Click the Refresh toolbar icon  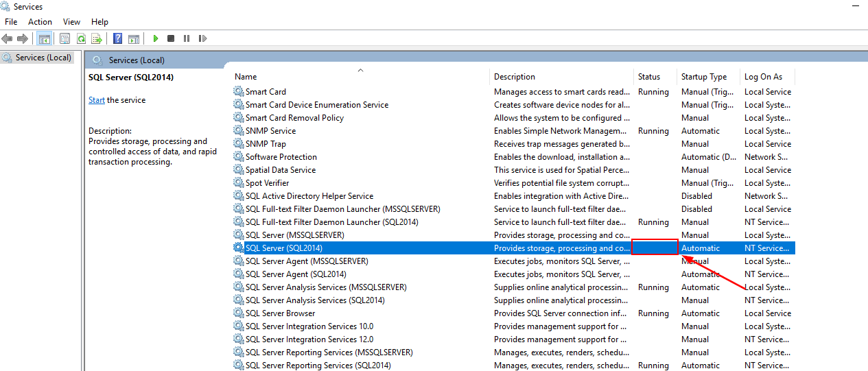(x=81, y=39)
